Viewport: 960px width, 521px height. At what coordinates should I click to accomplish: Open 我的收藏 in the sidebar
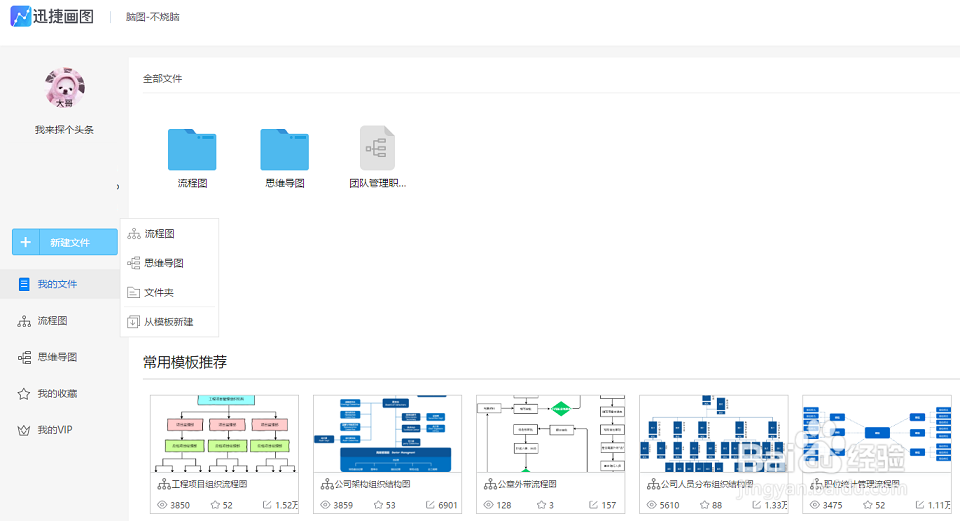[x=57, y=394]
